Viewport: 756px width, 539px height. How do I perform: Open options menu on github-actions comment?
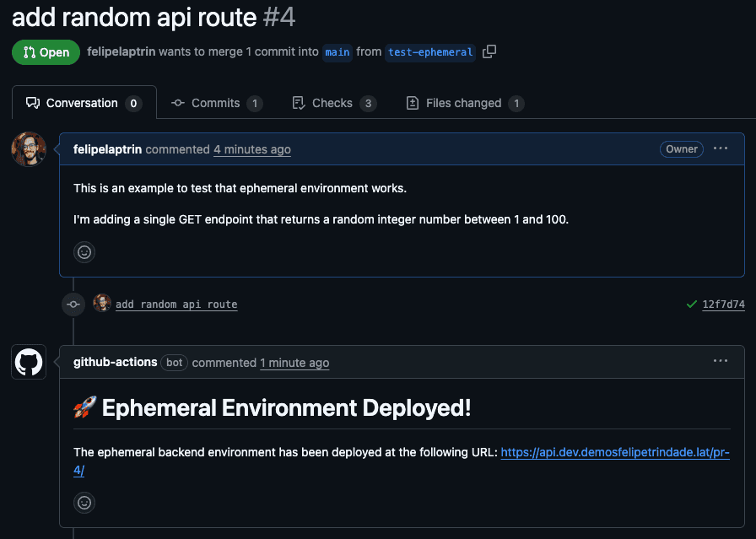[x=720, y=361]
